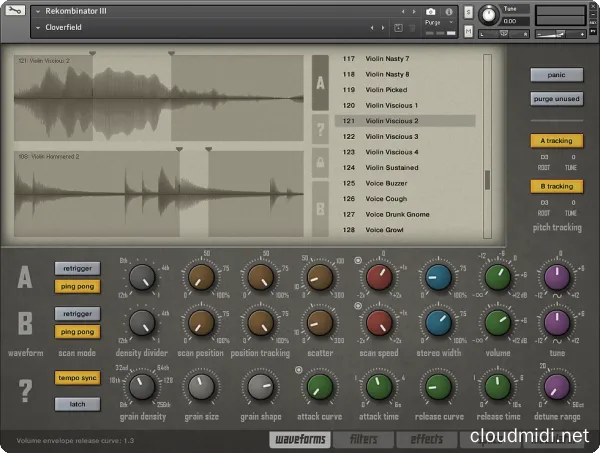Select Violin Nasty 7 in the list
This screenshot has width=600, height=453.
point(405,59)
